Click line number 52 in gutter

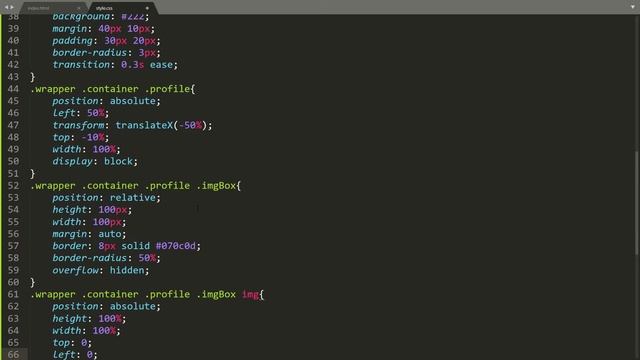tap(13, 186)
